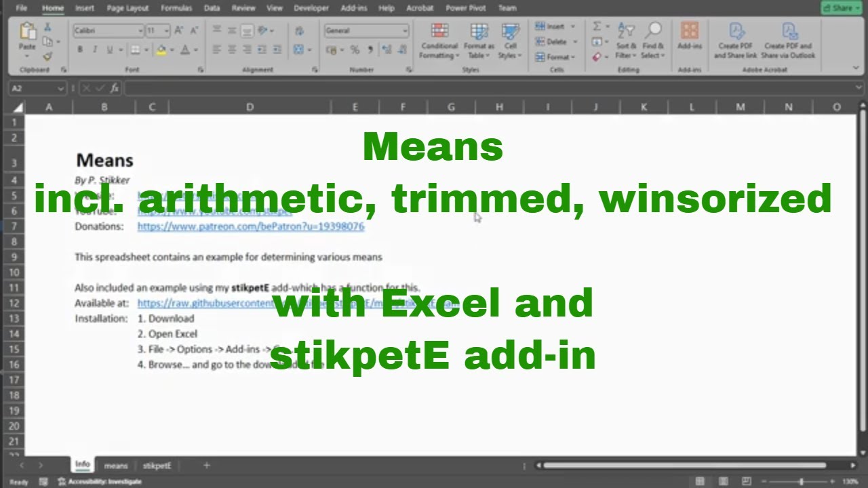Screen dimensions: 868x488
Task: Click Create PDF and Share via Outlook
Action: (788, 41)
